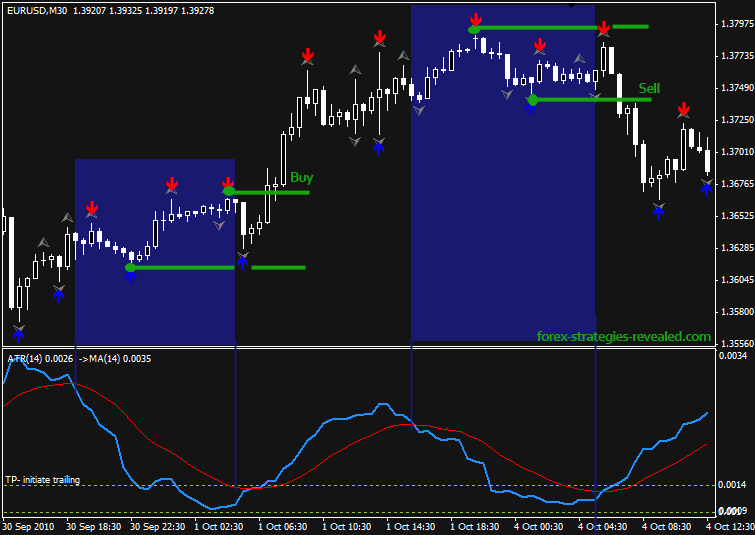Click the blue up arrow at far-left chart low
Image resolution: width=755 pixels, height=535 pixels.
pos(18,336)
